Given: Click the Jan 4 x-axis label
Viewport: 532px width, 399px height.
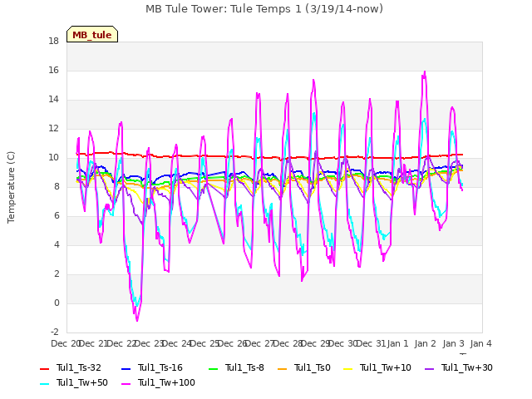Looking at the screenshot, I should pos(481,343).
